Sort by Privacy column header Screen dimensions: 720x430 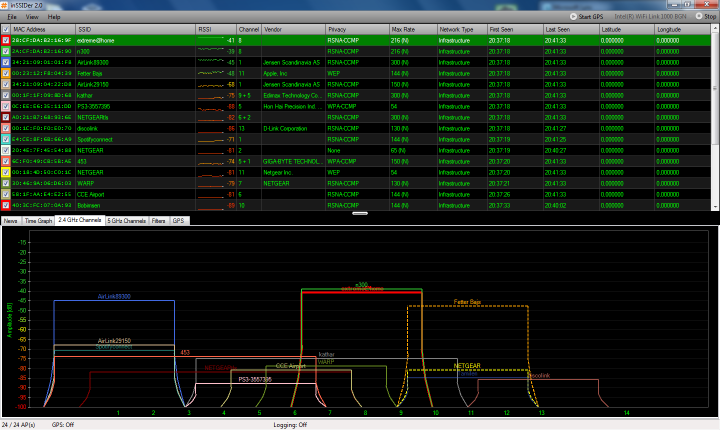357,29
